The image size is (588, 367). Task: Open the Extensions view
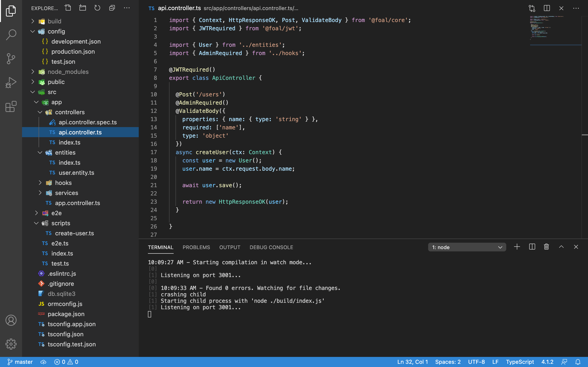click(x=11, y=107)
